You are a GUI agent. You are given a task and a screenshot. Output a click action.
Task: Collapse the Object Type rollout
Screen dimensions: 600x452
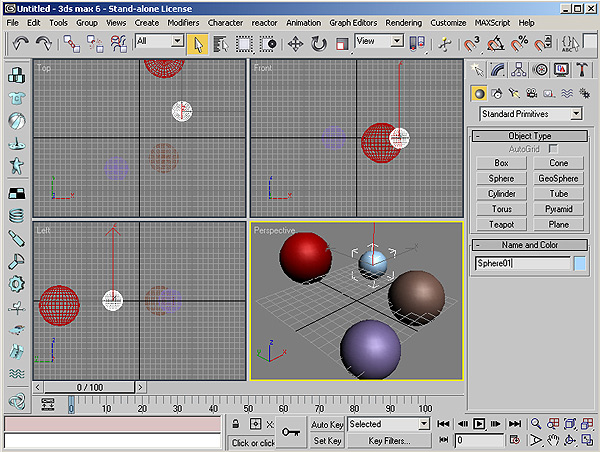pyautogui.click(x=529, y=135)
